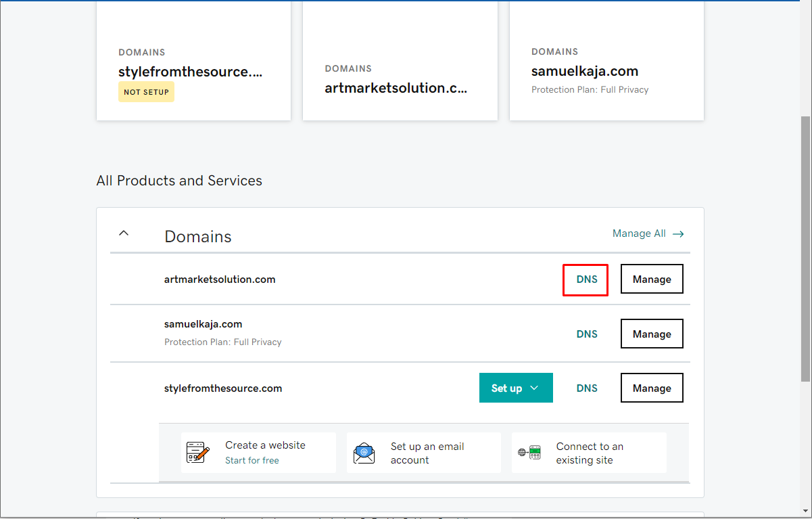The width and height of the screenshot is (812, 519).
Task: Click the Create a website text
Action: 265,445
